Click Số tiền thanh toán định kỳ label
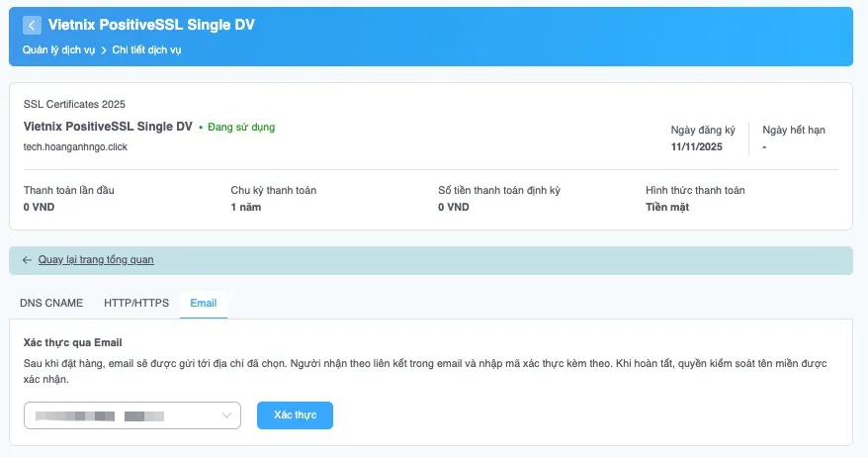The height and width of the screenshot is (457, 868). 499,190
